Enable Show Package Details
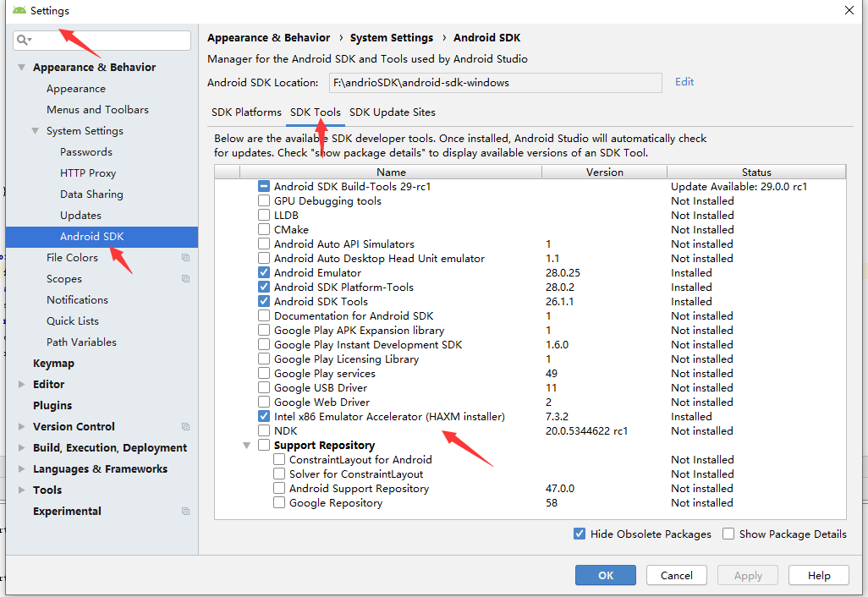The image size is (868, 597). pos(728,534)
